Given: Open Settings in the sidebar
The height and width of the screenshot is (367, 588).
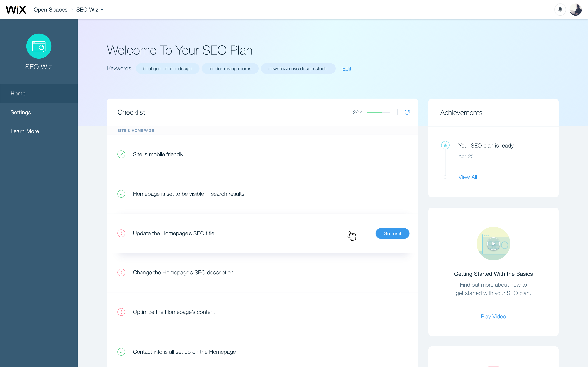Looking at the screenshot, I should coord(21,112).
